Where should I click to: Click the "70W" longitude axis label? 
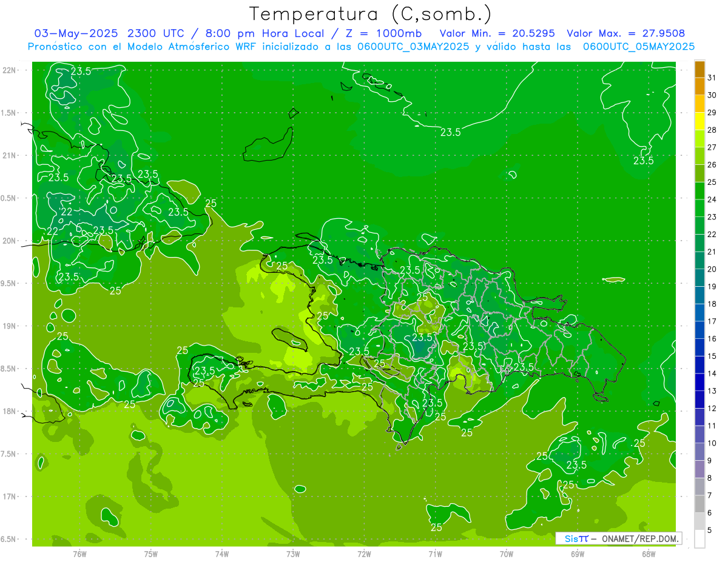tap(507, 554)
